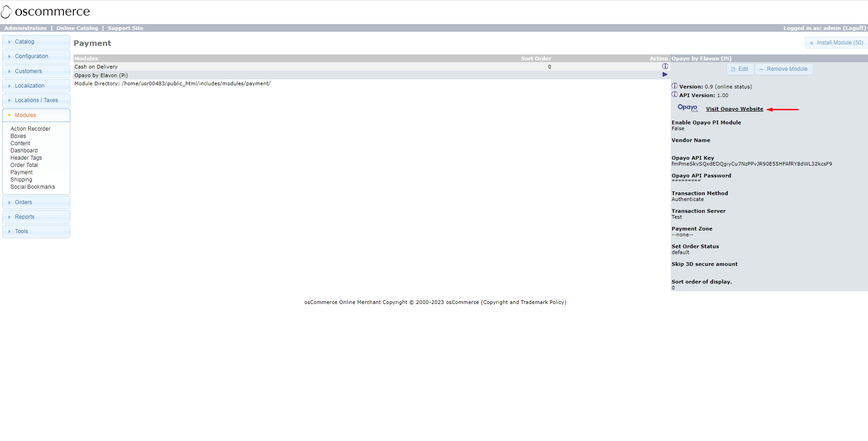
Task: Click the oscommerce logo
Action: tap(45, 11)
